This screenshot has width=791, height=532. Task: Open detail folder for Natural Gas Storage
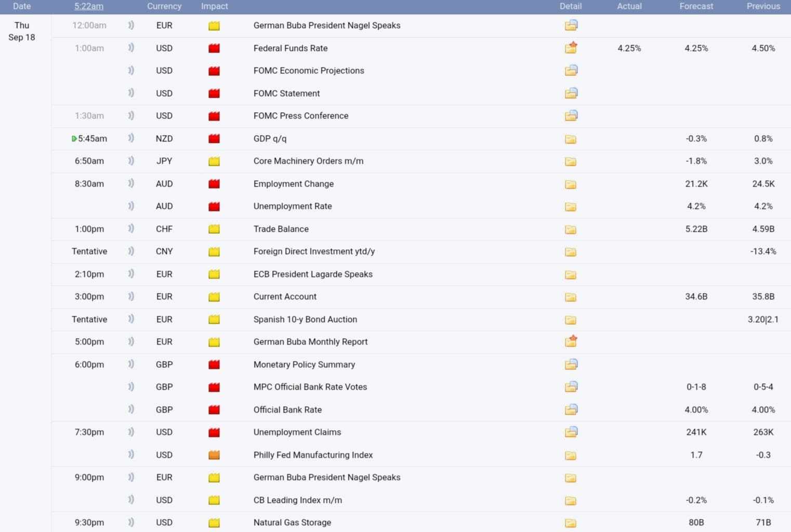[571, 523]
